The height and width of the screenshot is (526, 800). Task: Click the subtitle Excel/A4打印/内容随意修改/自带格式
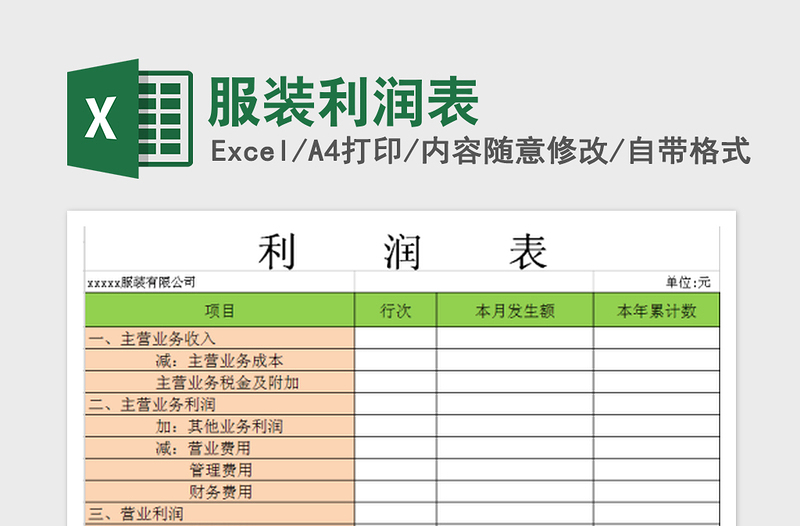click(481, 151)
